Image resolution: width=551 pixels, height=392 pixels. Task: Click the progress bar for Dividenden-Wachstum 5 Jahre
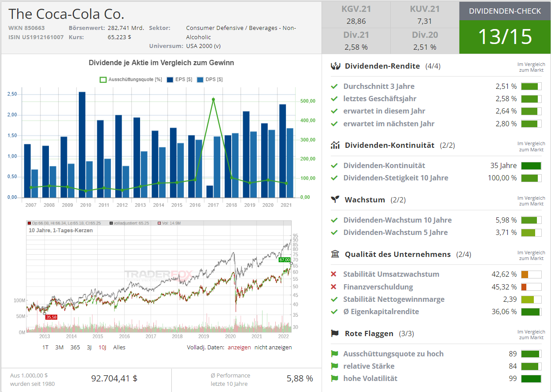pos(531,233)
